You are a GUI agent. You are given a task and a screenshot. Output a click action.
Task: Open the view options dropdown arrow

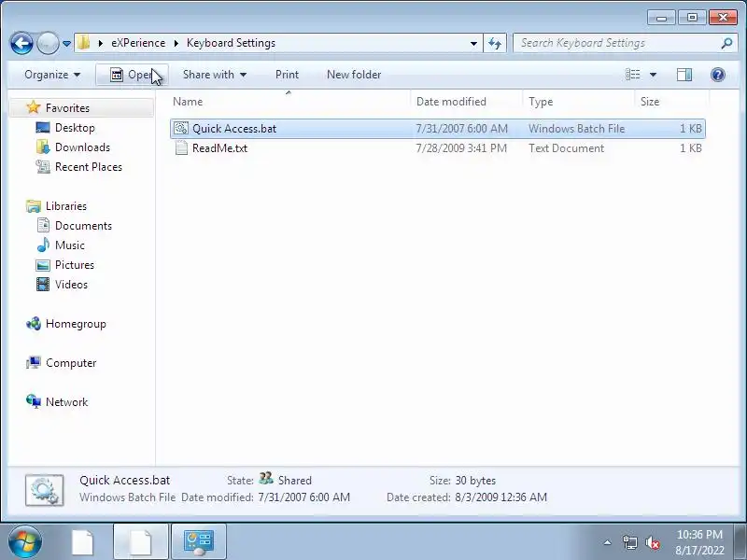pos(653,75)
